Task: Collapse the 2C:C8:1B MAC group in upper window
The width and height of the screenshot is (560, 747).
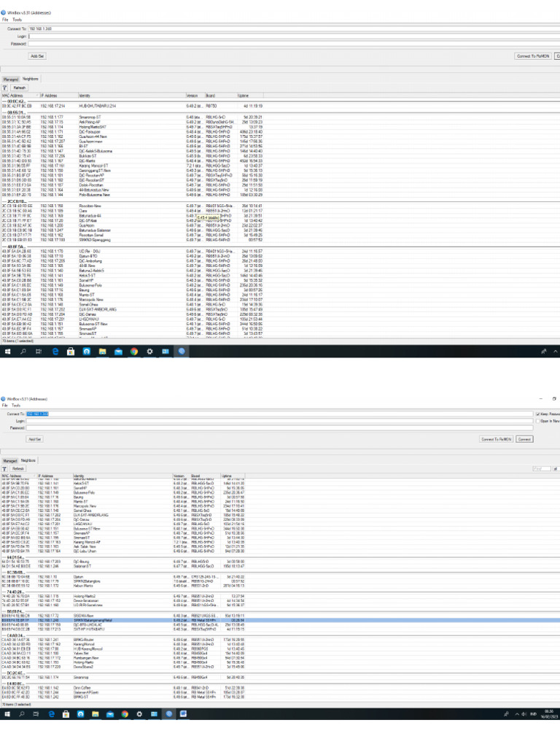Action: pyautogui.click(x=14, y=201)
